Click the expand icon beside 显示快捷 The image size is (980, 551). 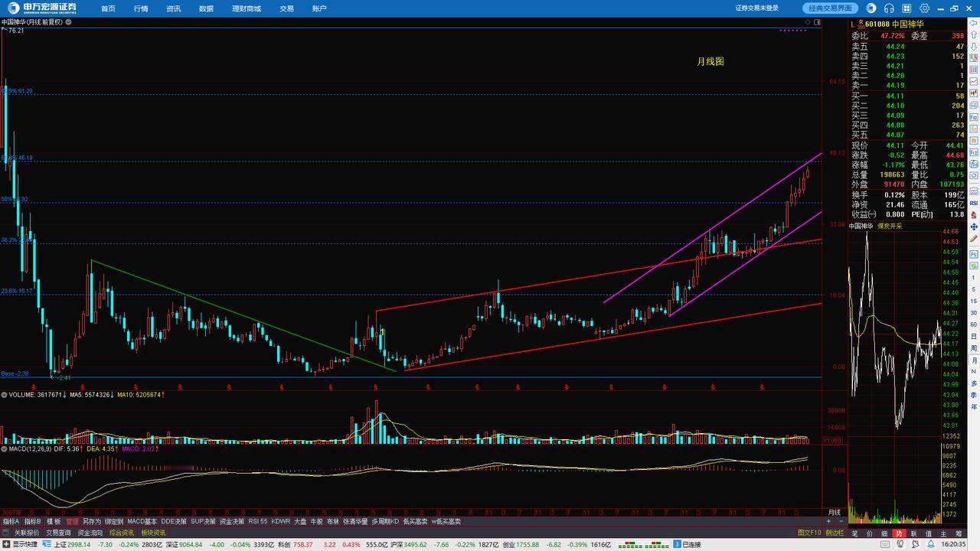6,544
